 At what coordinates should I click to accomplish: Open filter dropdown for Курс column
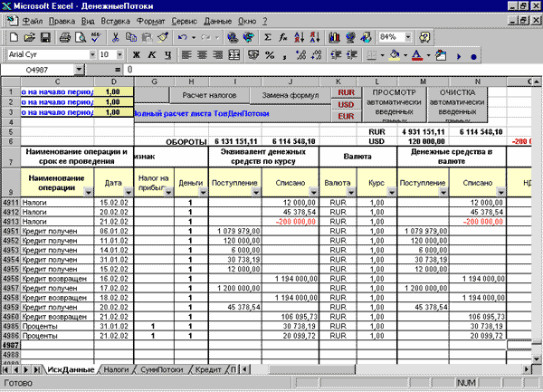pos(392,192)
